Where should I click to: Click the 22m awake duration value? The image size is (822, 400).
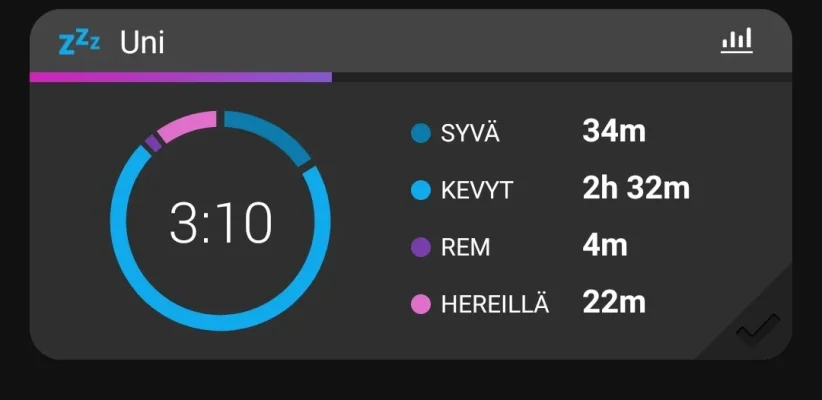coord(614,302)
